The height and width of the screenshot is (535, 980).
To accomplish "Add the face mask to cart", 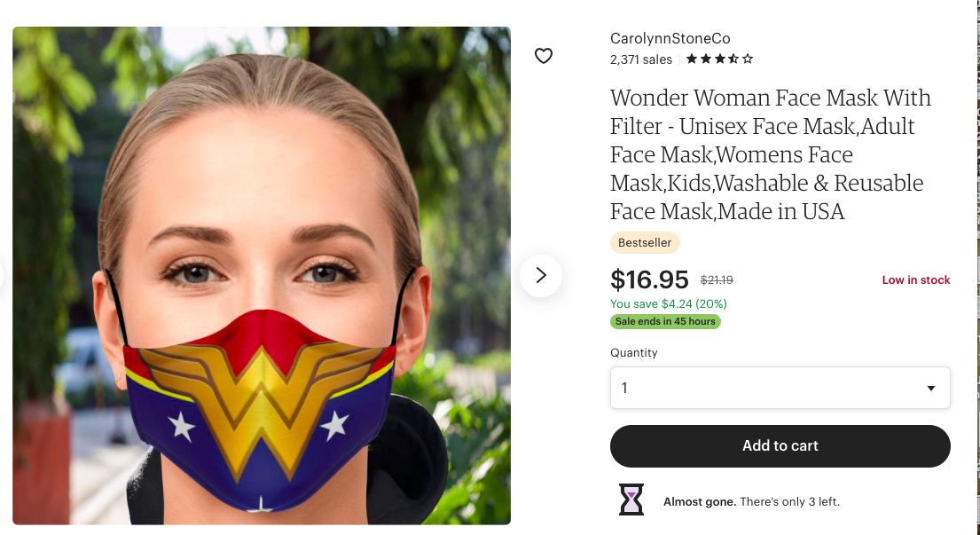I will pos(780,445).
